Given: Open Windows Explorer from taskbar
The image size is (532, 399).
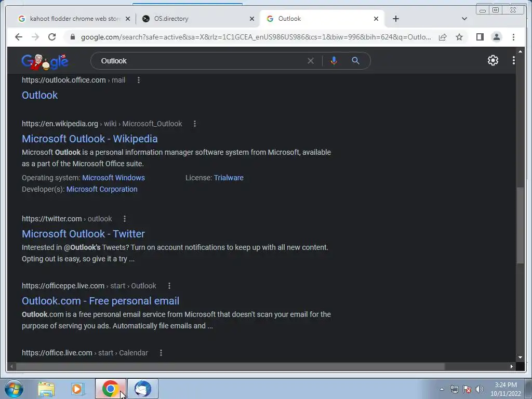Looking at the screenshot, I should [46, 389].
